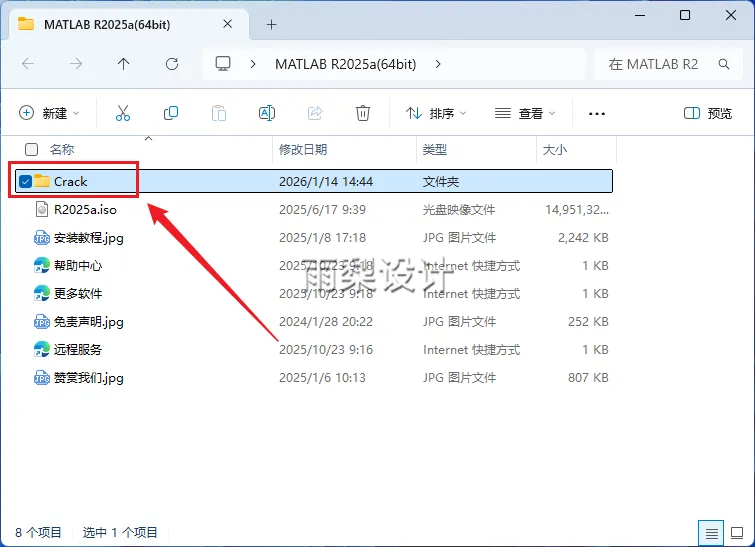This screenshot has width=755, height=547.
Task: Click the 赞赏我们.jpg file icon
Action: pos(42,378)
